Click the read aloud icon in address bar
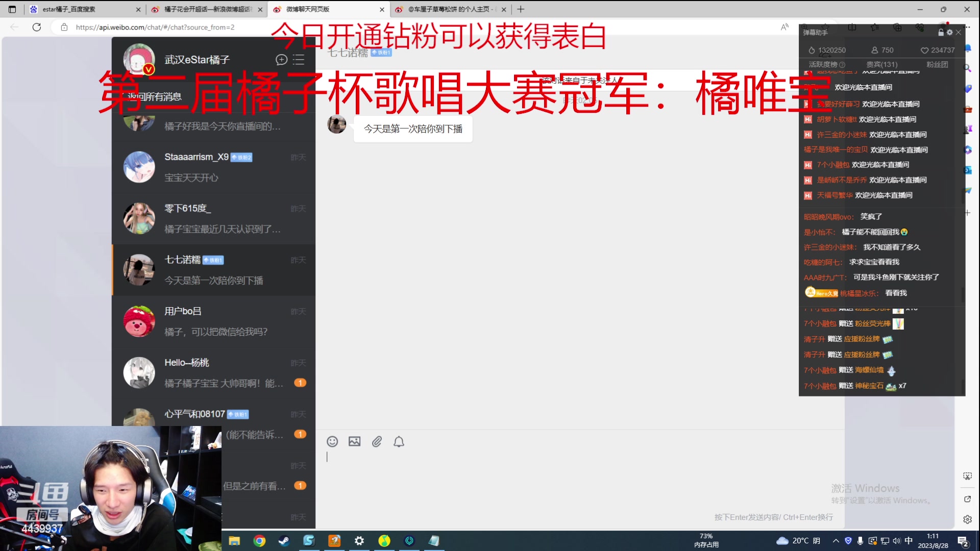Viewport: 980px width, 551px height. tap(785, 27)
